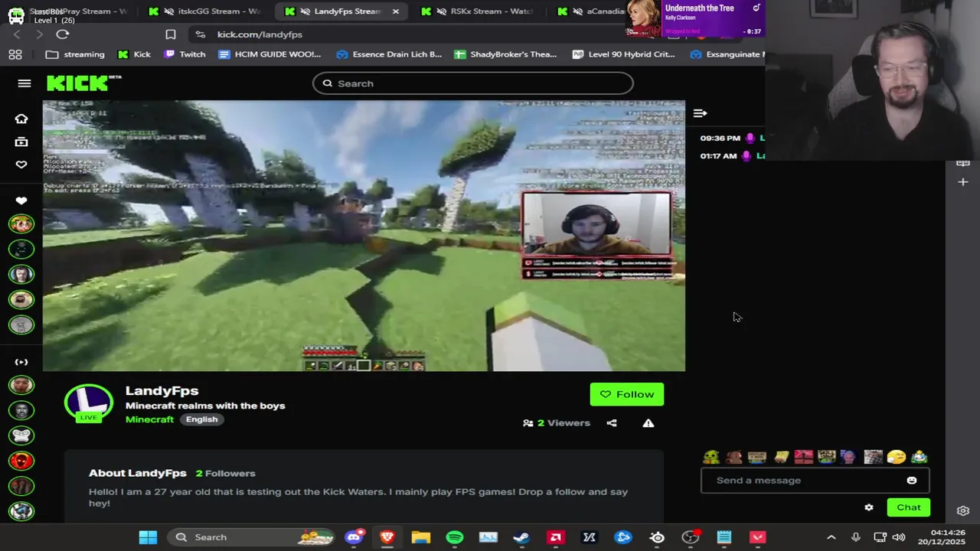Open browser sidebar settings gear at bottom
The width and height of the screenshot is (980, 551).
[x=963, y=510]
